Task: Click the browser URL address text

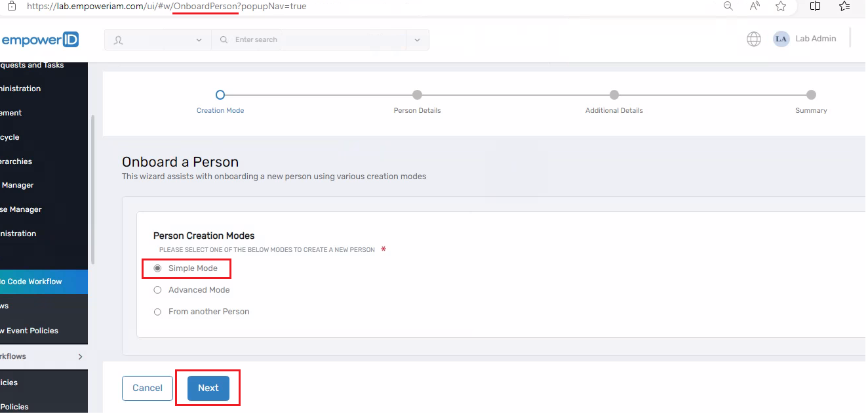Action: click(167, 6)
